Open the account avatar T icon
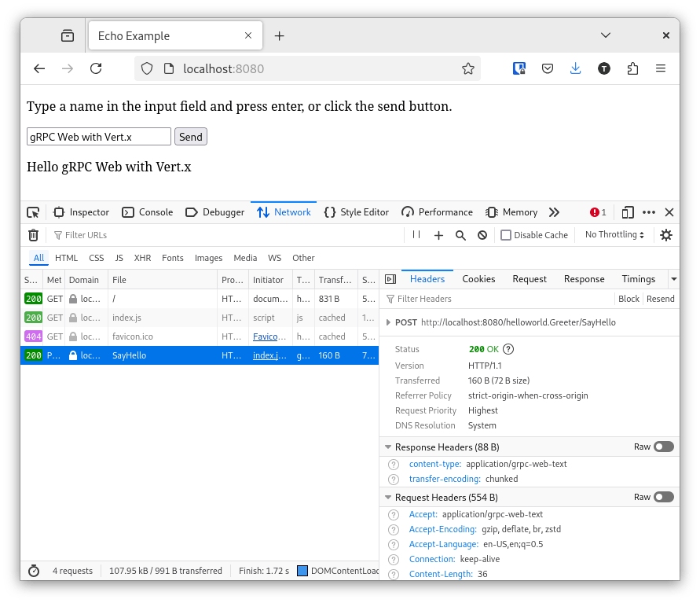 click(x=604, y=68)
